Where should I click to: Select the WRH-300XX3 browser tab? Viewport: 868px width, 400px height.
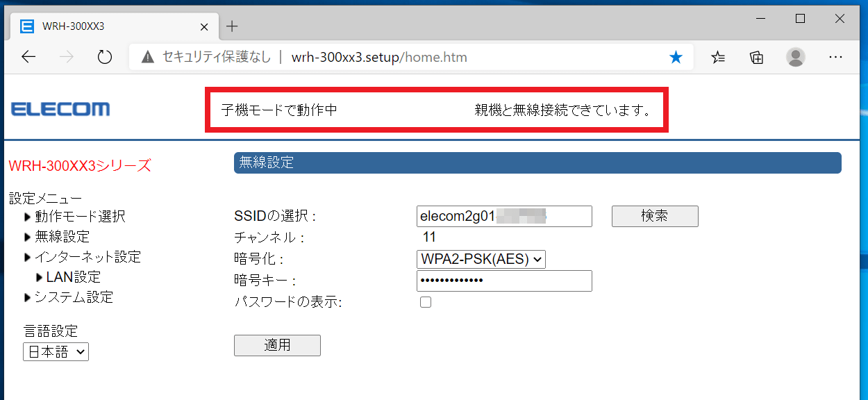[115, 26]
